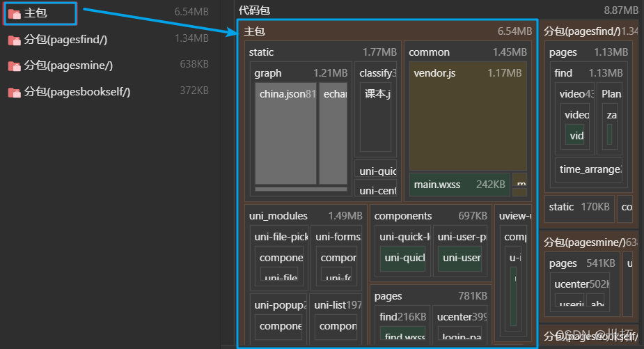The width and height of the screenshot is (644, 349).
Task: Select 分包(pagesfind/) label in the list
Action: [x=65, y=40]
